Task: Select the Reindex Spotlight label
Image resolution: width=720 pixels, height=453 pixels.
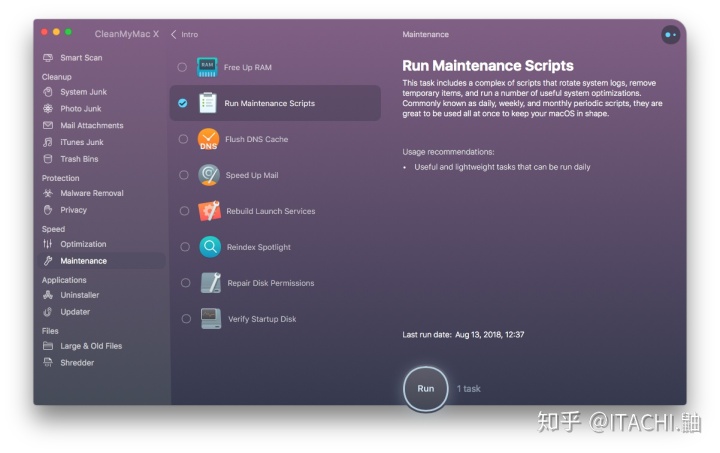Action: coord(259,247)
